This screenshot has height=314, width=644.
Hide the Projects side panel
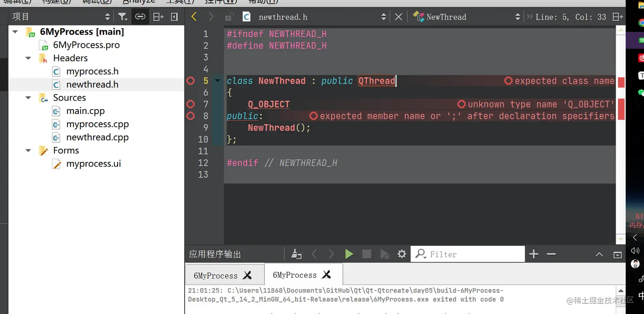click(x=174, y=17)
